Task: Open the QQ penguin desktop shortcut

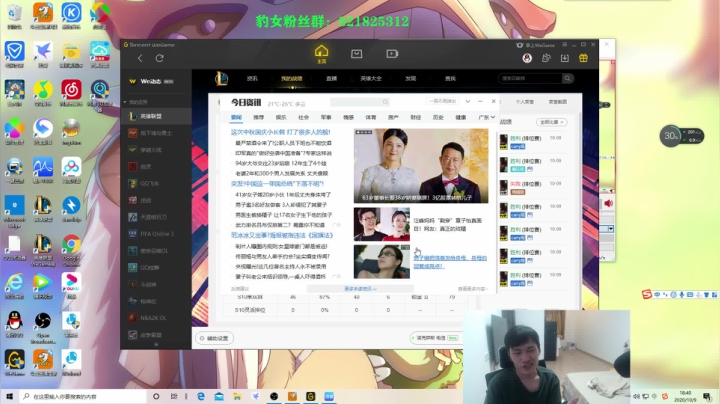Action: click(x=15, y=324)
